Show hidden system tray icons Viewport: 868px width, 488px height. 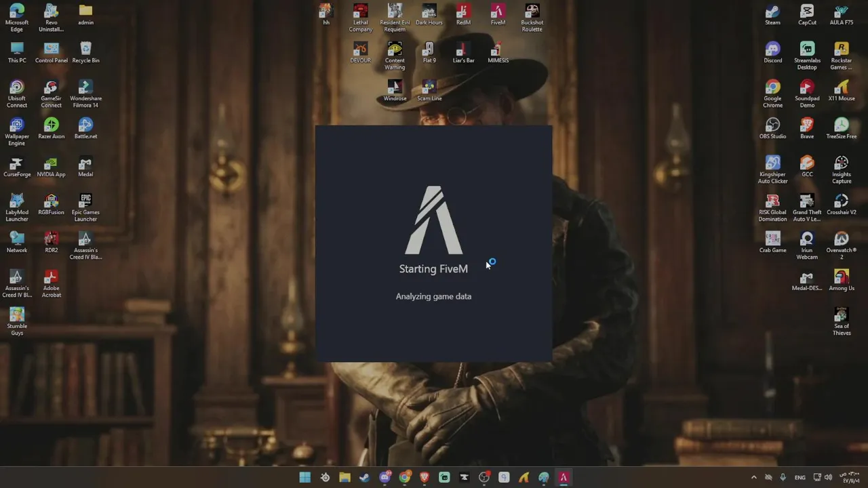coord(753,477)
